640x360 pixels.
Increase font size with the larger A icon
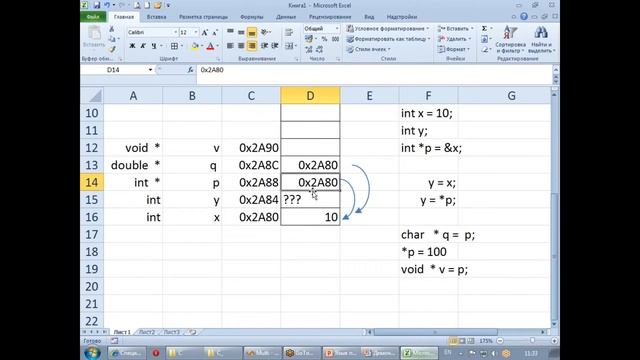(x=205, y=32)
